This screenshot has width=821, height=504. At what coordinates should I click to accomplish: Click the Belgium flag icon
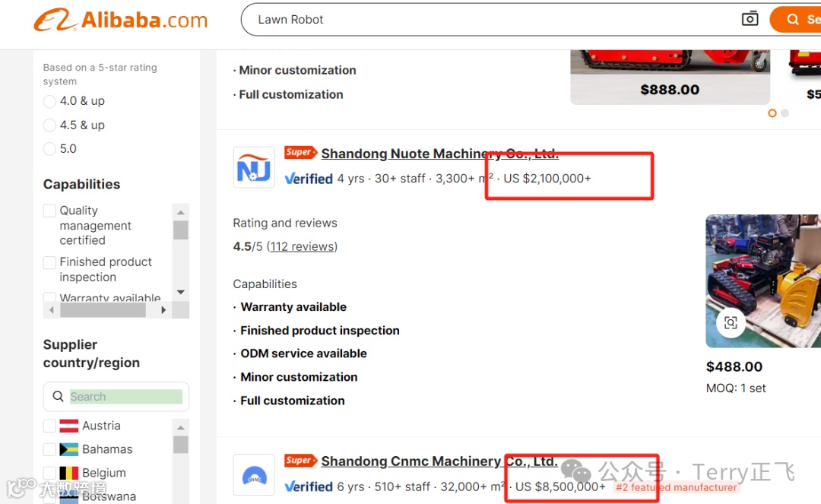tap(68, 473)
